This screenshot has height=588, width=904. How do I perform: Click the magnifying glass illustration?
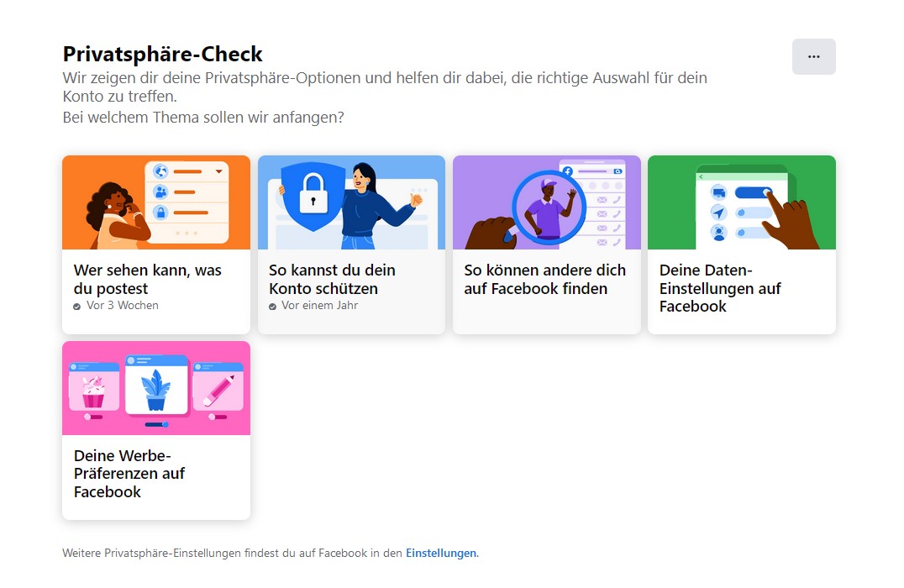[547, 208]
